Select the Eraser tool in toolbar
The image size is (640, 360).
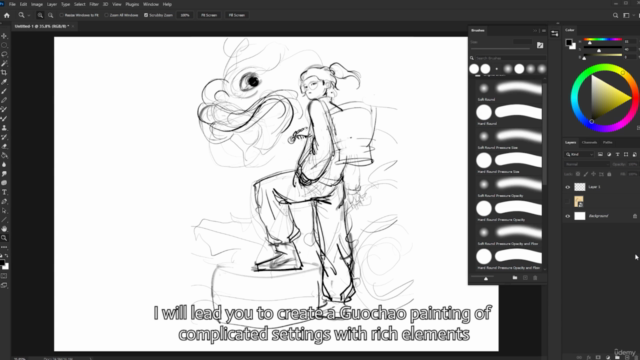coord(4,146)
